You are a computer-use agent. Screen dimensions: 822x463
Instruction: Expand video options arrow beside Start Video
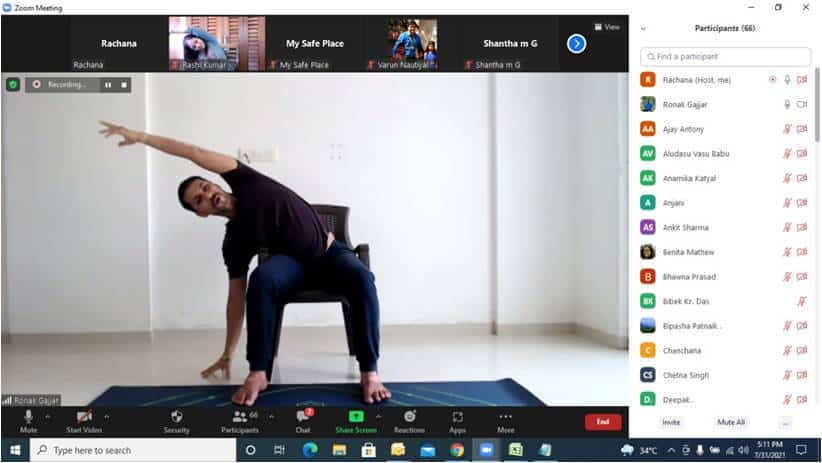(107, 416)
